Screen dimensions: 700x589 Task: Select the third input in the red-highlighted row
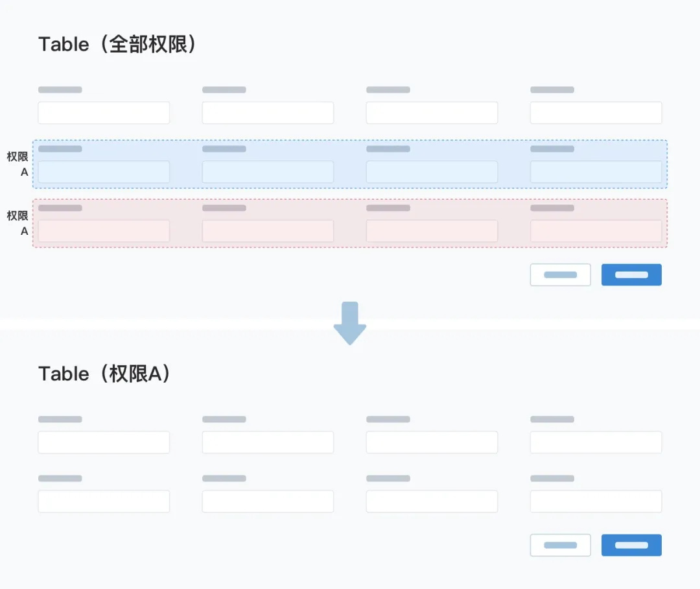432,231
